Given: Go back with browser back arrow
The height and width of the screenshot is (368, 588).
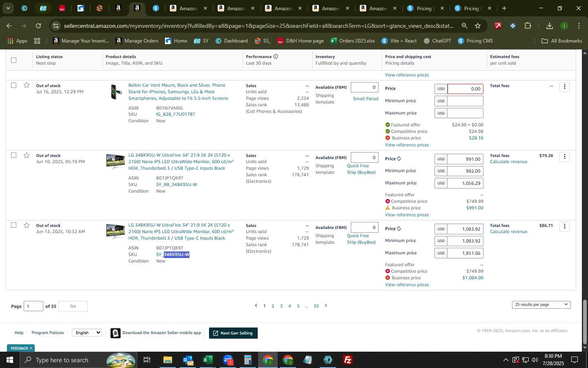Looking at the screenshot, I should [x=9, y=26].
